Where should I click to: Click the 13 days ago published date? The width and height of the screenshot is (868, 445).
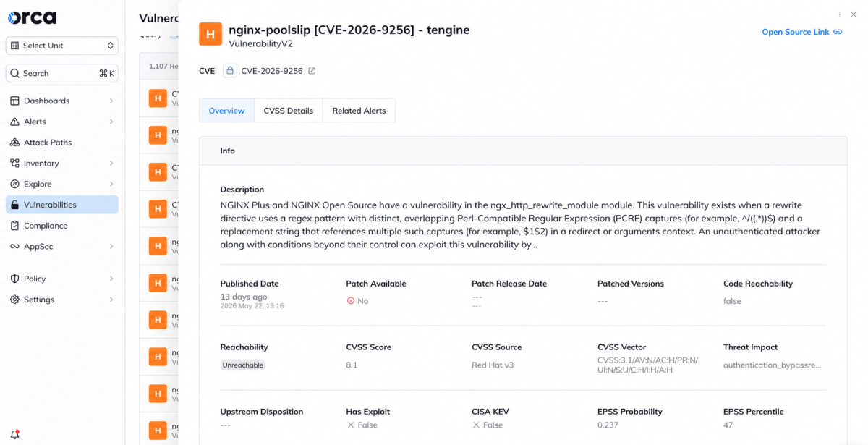click(x=244, y=297)
